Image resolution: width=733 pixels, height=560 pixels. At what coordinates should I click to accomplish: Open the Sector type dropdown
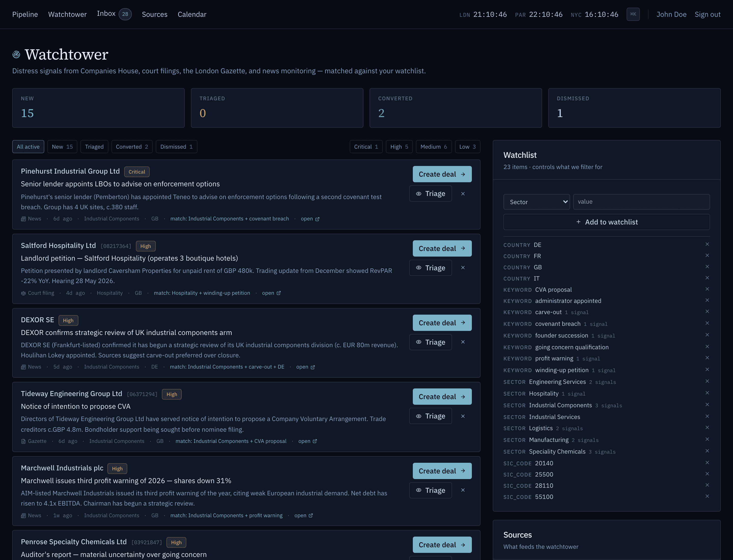[536, 202]
